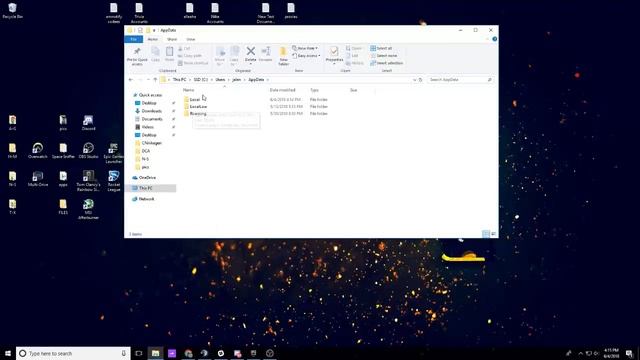Select the Overwatch desktop shortcut

point(38,151)
